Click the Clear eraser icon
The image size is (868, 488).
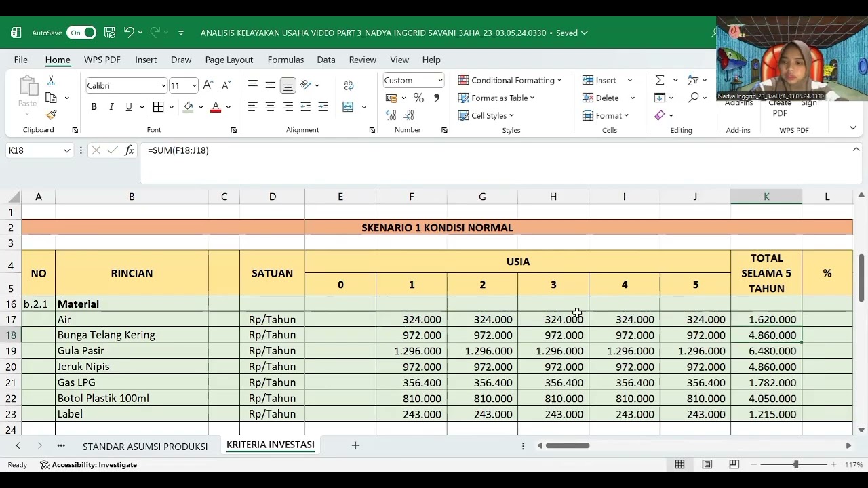coord(659,115)
